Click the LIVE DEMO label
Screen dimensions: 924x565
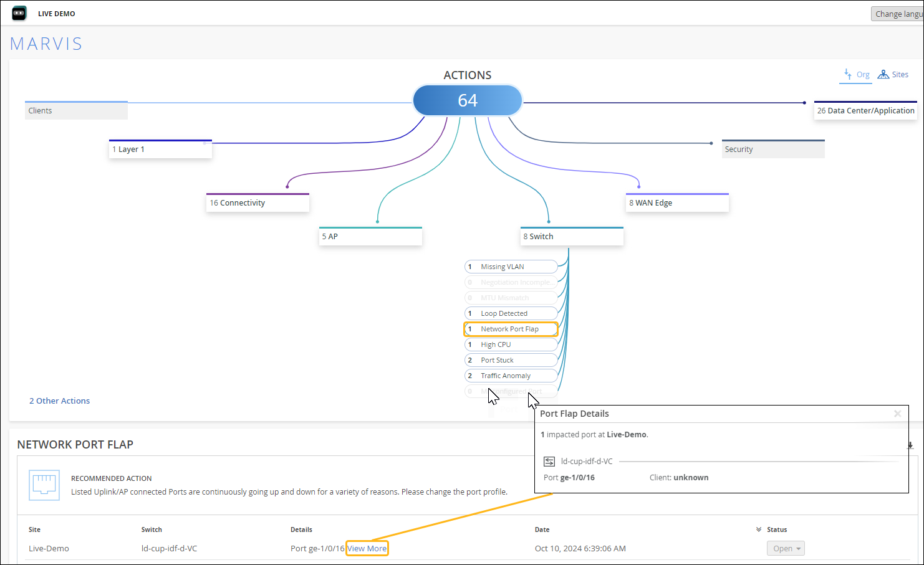[57, 14]
